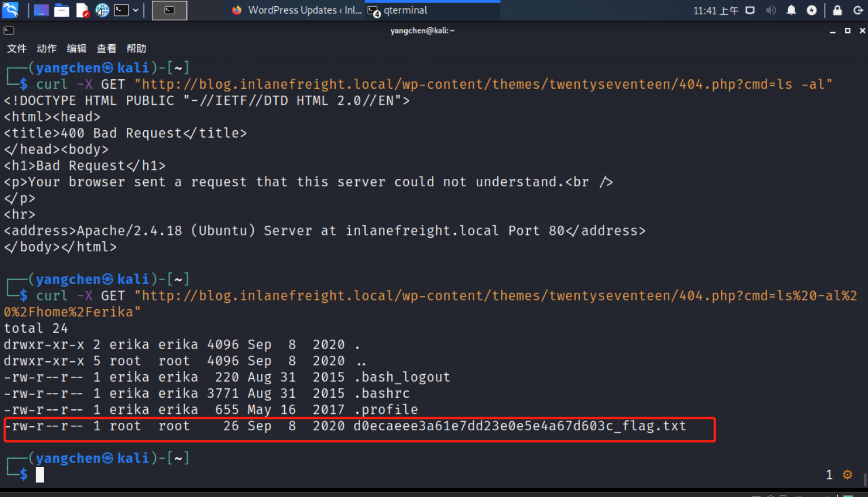Switch to the qterminal taskbar button
Image resolution: width=868 pixels, height=497 pixels.
click(x=433, y=10)
